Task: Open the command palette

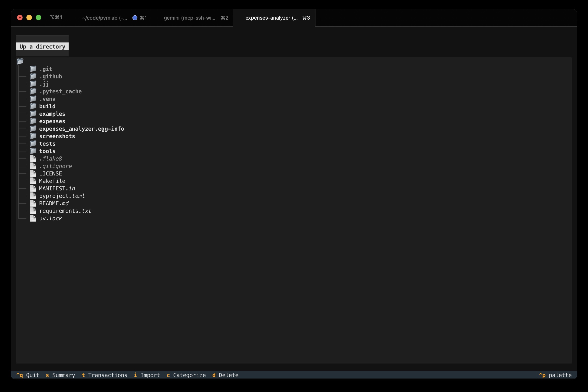Action: (x=556, y=375)
